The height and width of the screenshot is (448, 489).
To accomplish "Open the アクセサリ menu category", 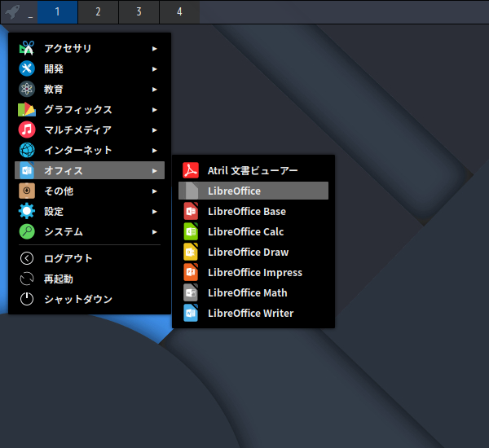I will (x=90, y=49).
